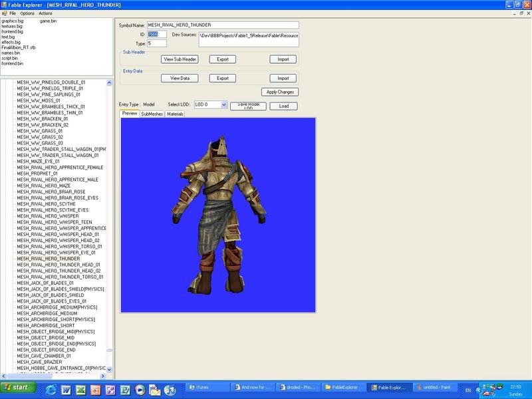Launch Microsoft Word from the quick launch bar
The height and width of the screenshot is (399, 532).
65,389
